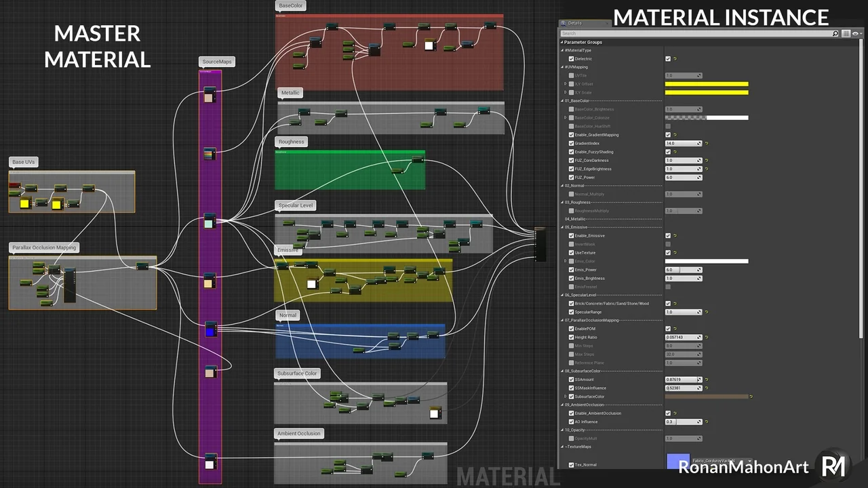Click the SourceMaps comment label

tap(217, 62)
